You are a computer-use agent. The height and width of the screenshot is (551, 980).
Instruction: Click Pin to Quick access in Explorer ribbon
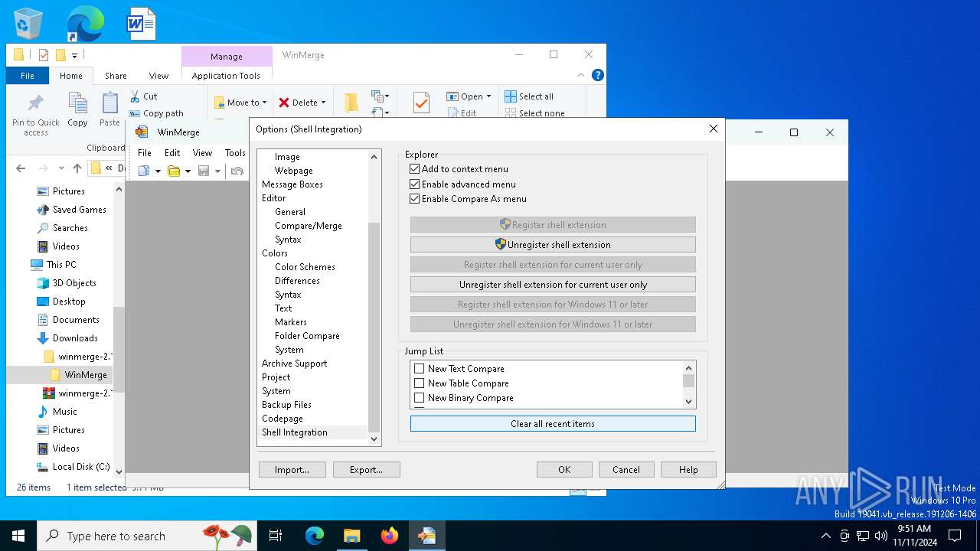(x=36, y=115)
